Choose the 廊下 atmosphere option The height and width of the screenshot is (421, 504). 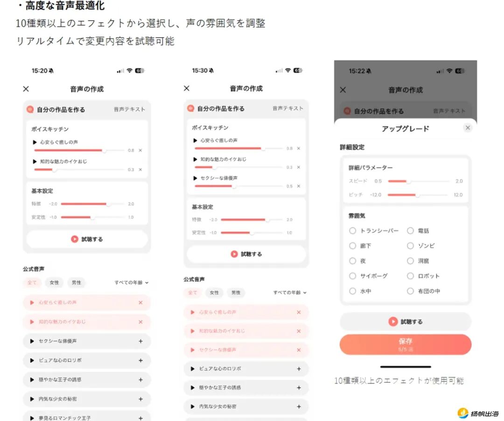click(x=353, y=246)
